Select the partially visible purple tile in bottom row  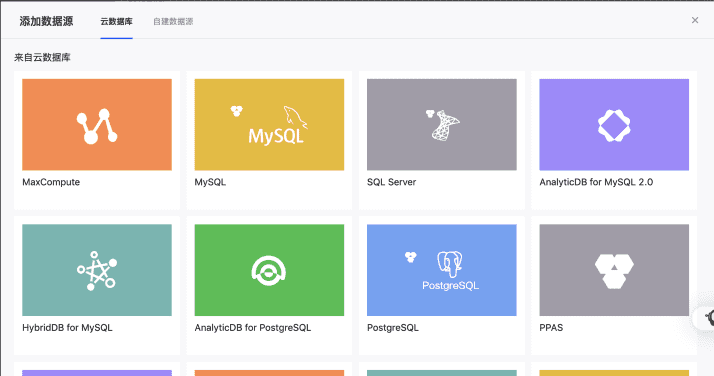tap(97, 373)
